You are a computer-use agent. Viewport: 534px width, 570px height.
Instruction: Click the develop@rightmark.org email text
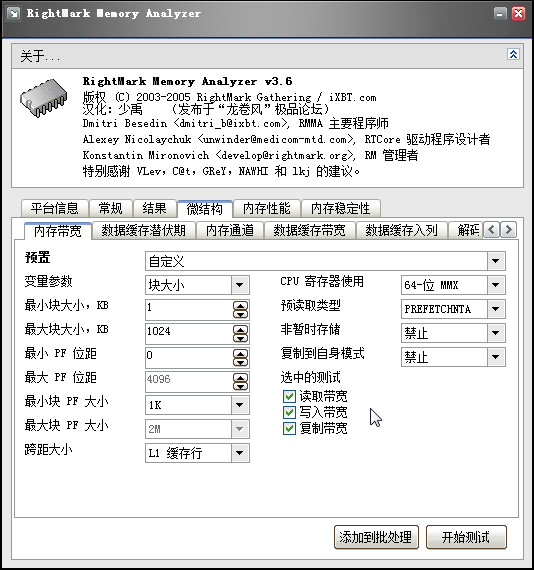tap(284, 155)
